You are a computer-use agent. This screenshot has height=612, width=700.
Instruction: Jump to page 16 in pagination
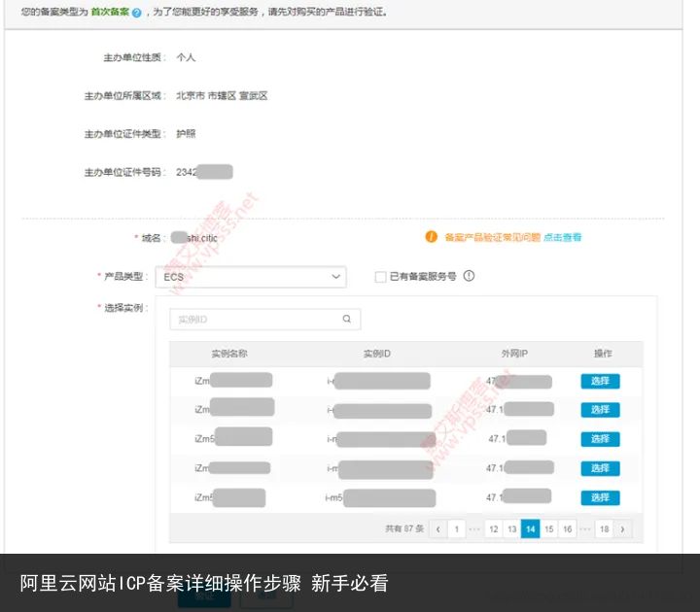(568, 529)
